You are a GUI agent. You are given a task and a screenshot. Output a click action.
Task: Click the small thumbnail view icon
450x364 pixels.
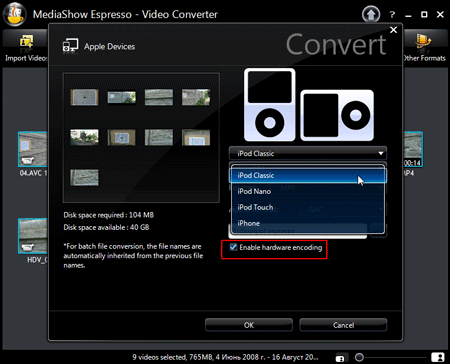(x=340, y=358)
